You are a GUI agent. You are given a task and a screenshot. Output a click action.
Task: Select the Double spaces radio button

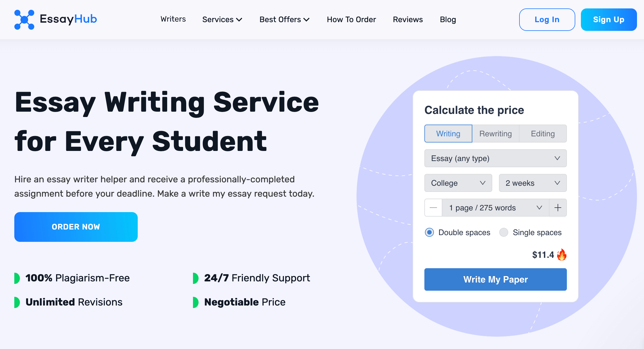point(429,232)
